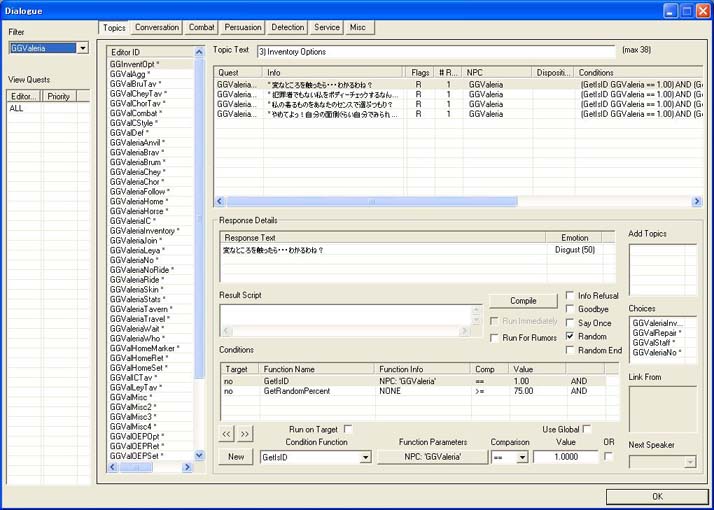Enable the Goodbye checkbox
Viewport: 714px width, 510px height.
(x=570, y=309)
